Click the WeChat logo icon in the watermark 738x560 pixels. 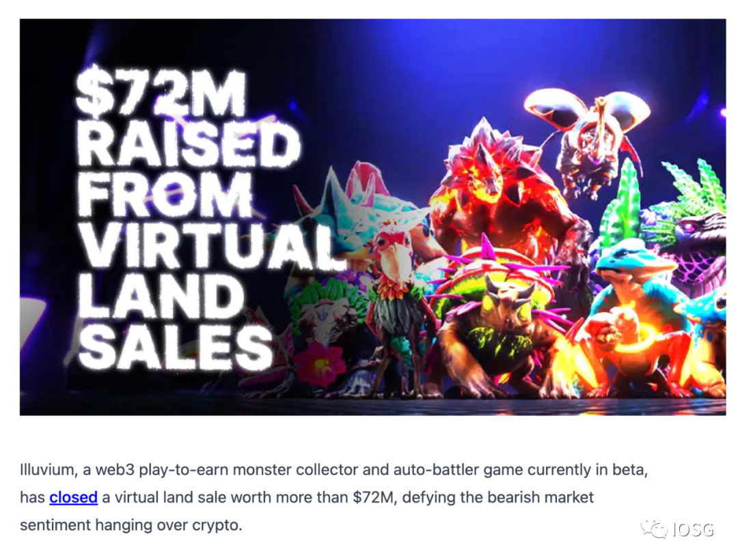pos(653,529)
